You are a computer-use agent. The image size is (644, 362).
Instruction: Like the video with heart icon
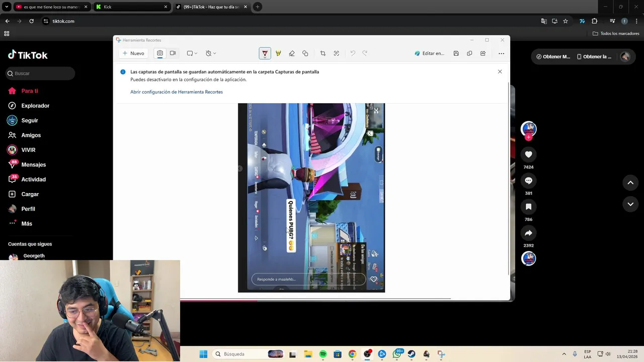point(528,154)
